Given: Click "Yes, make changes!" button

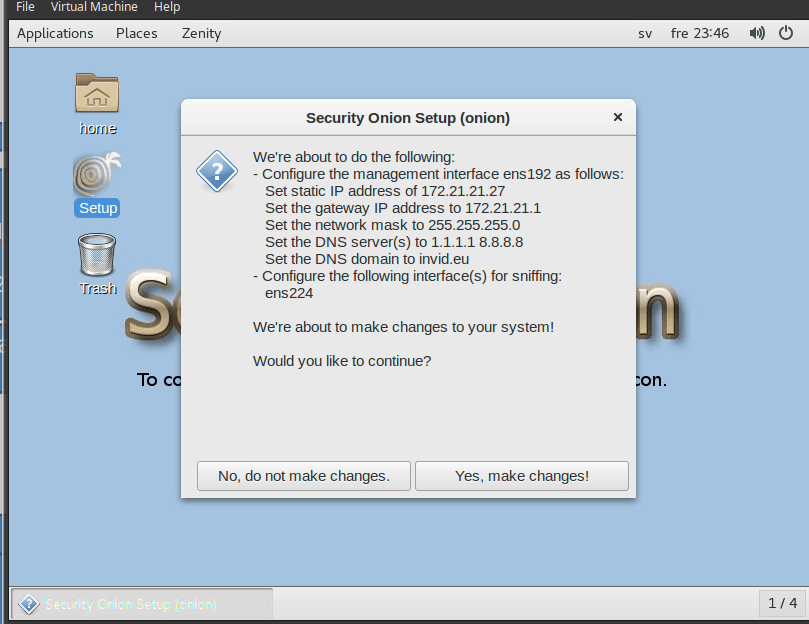Looking at the screenshot, I should [521, 476].
